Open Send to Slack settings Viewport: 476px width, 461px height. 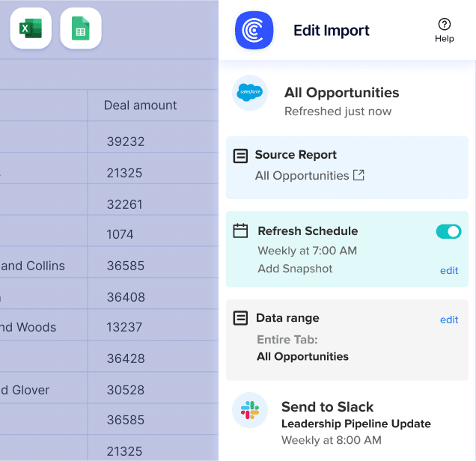click(327, 406)
